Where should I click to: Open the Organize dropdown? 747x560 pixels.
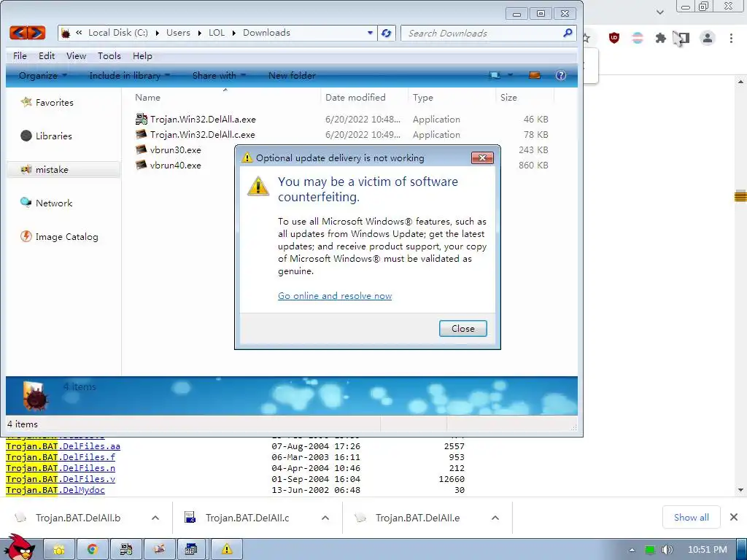(43, 75)
